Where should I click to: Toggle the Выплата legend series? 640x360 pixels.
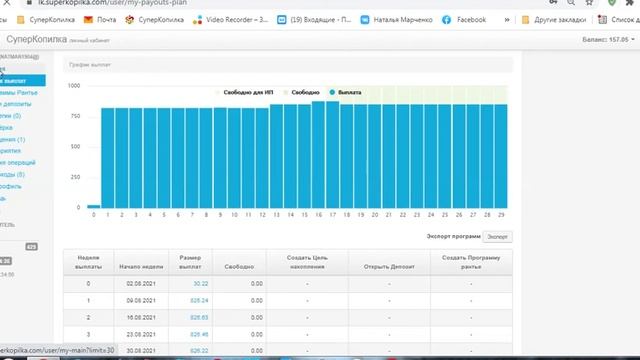click(345, 92)
